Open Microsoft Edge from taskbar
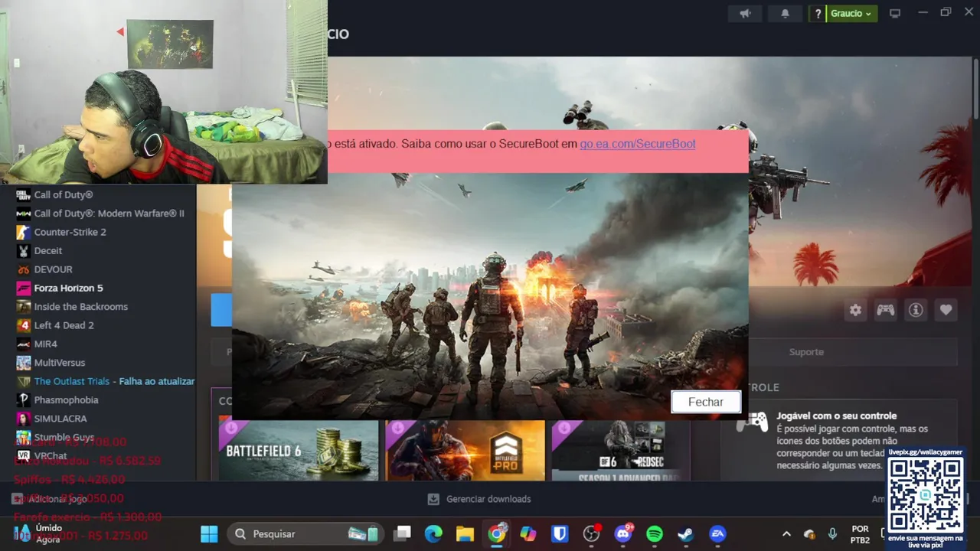Image resolution: width=980 pixels, height=551 pixels. (433, 533)
